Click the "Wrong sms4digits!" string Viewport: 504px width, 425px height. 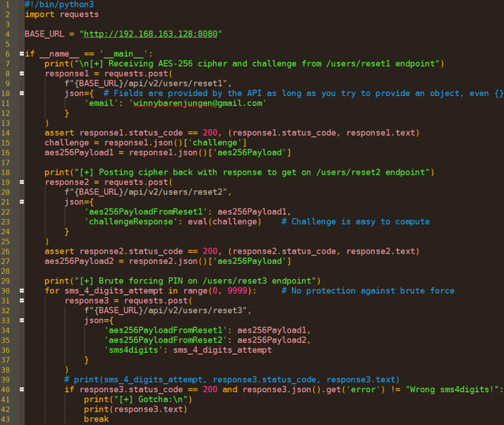(x=452, y=390)
